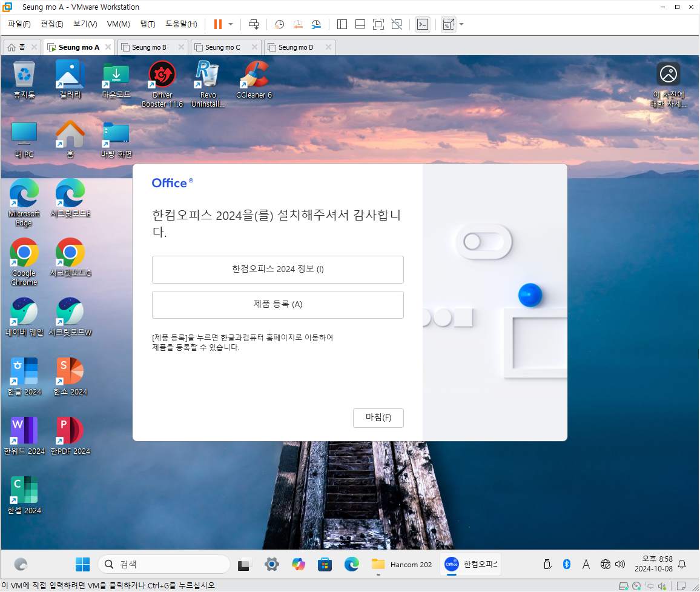Select the 한쇼 2024 desktop icon
This screenshot has height=592, width=700.
point(70,376)
